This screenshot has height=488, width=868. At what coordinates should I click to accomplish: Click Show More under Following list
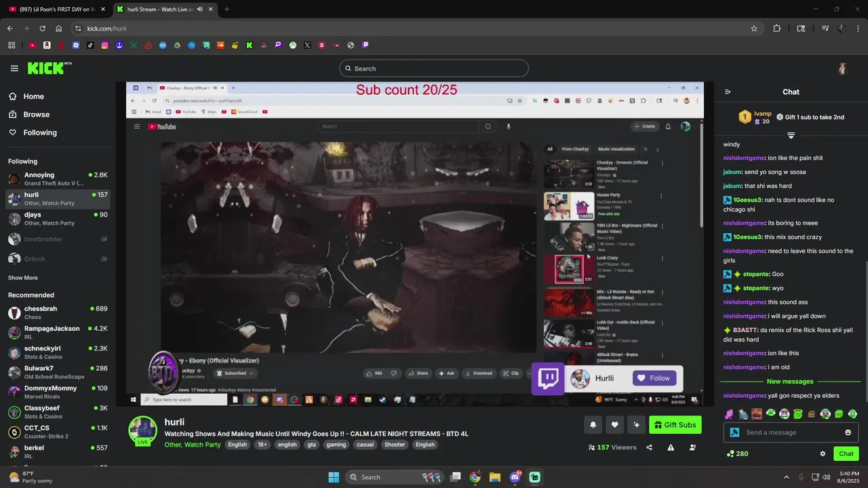tap(23, 278)
